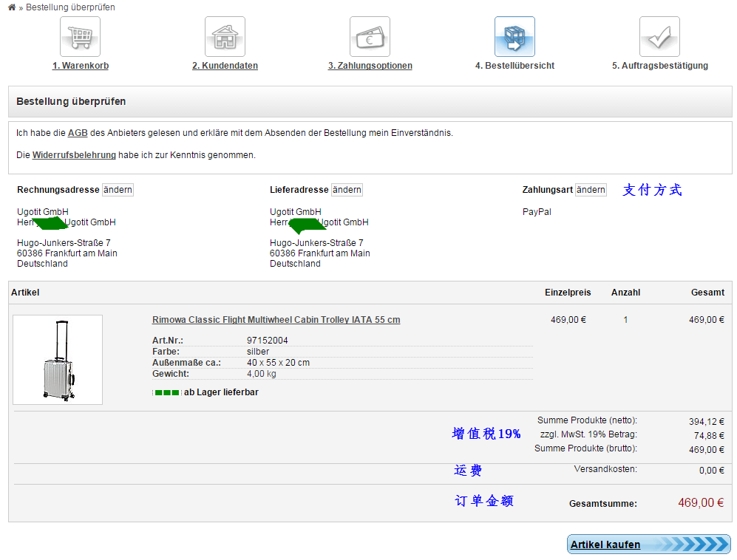737x560 pixels.
Task: Go back to step 1. Warenkorb
Action: click(81, 66)
